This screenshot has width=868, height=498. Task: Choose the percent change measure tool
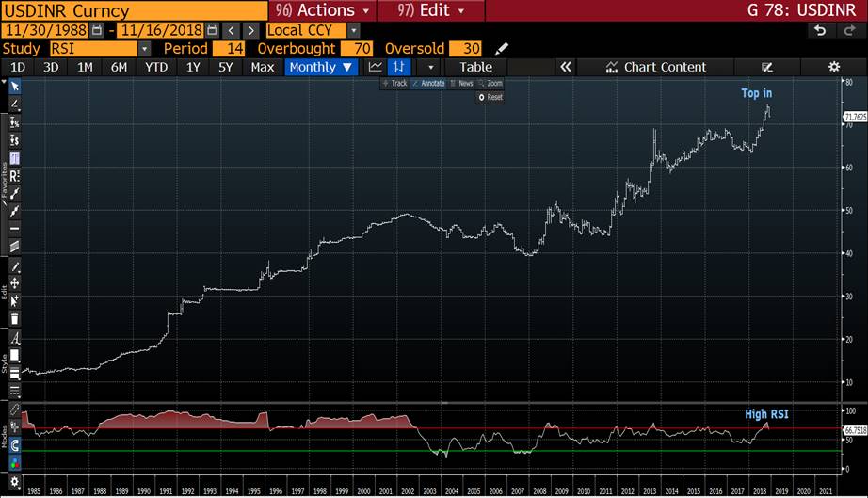(15, 121)
